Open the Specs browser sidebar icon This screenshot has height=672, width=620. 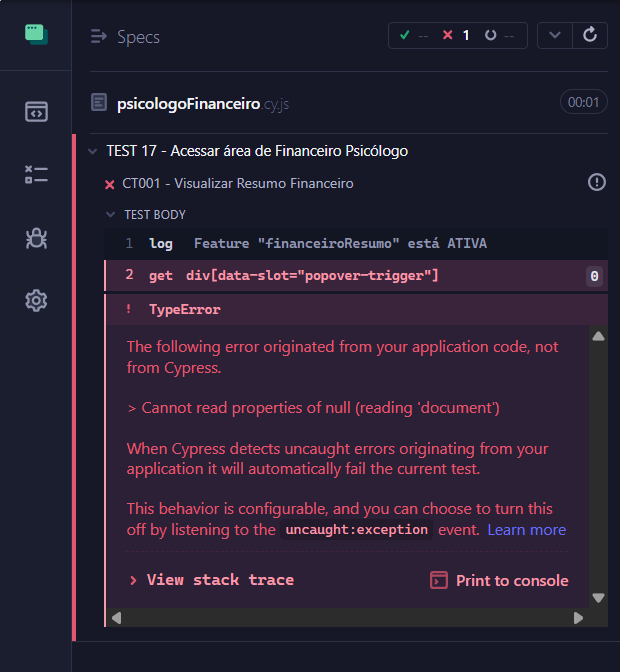click(x=36, y=111)
